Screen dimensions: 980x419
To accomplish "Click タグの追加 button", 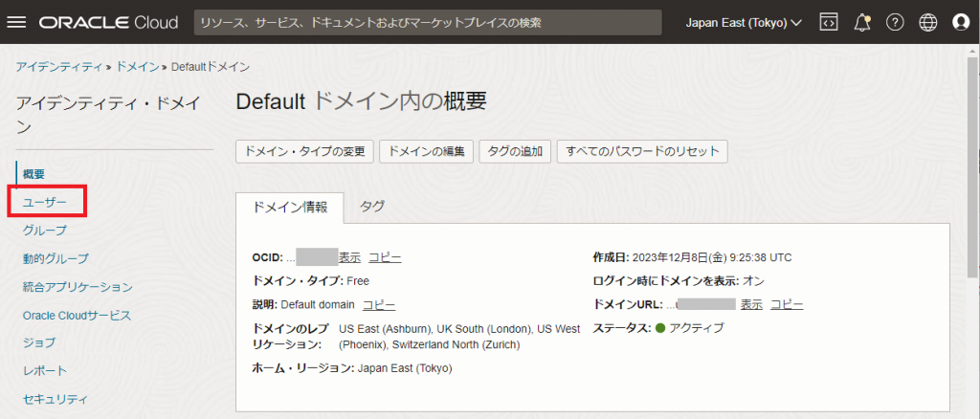I will (x=515, y=151).
